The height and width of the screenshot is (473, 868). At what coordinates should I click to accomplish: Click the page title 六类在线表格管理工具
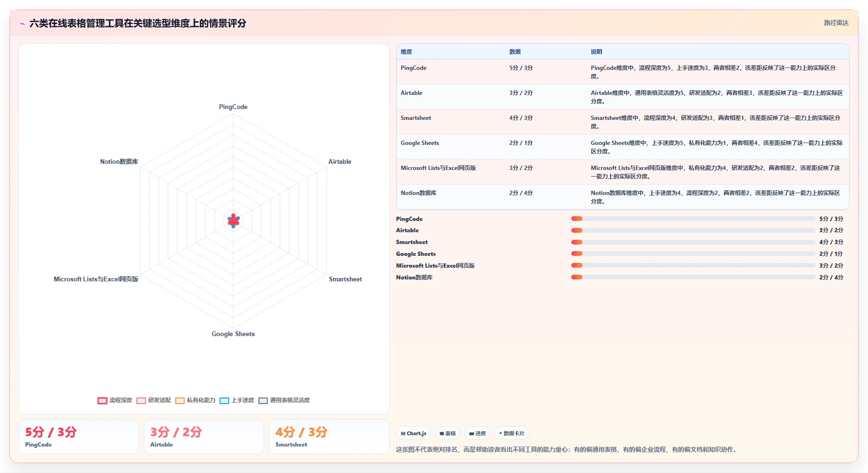(138, 23)
